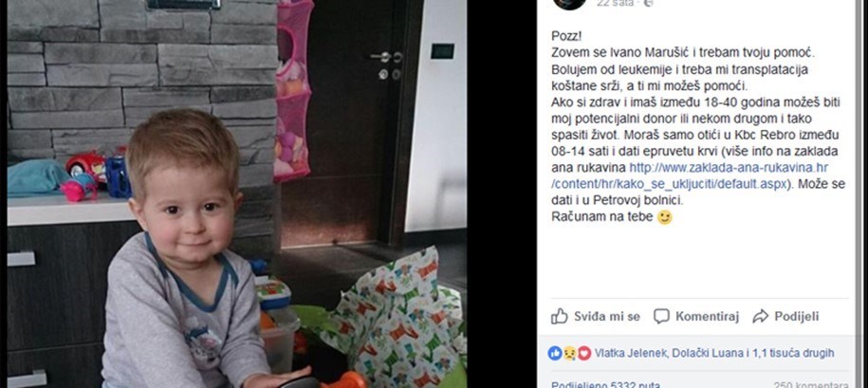
Task: Click the Sviđa mi se button
Action: (x=596, y=317)
